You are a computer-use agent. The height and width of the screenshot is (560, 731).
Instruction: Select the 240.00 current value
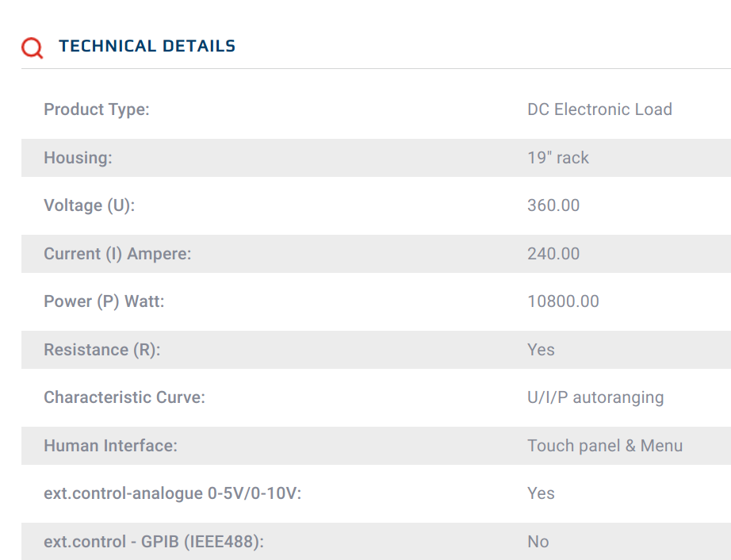click(553, 254)
